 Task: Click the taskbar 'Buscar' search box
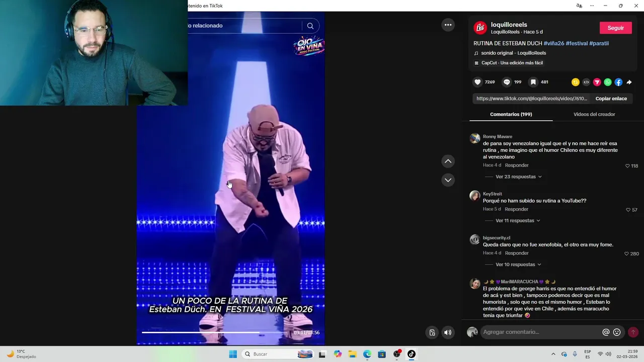[x=278, y=354]
